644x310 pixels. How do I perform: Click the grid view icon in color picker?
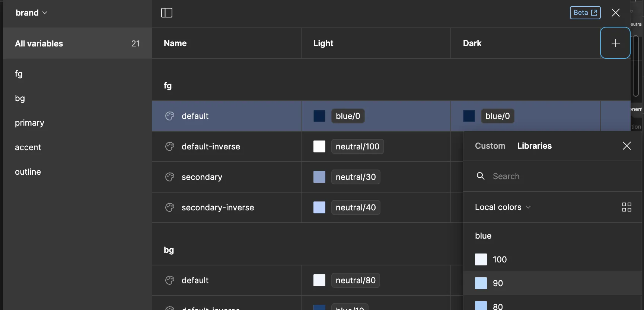coord(627,207)
